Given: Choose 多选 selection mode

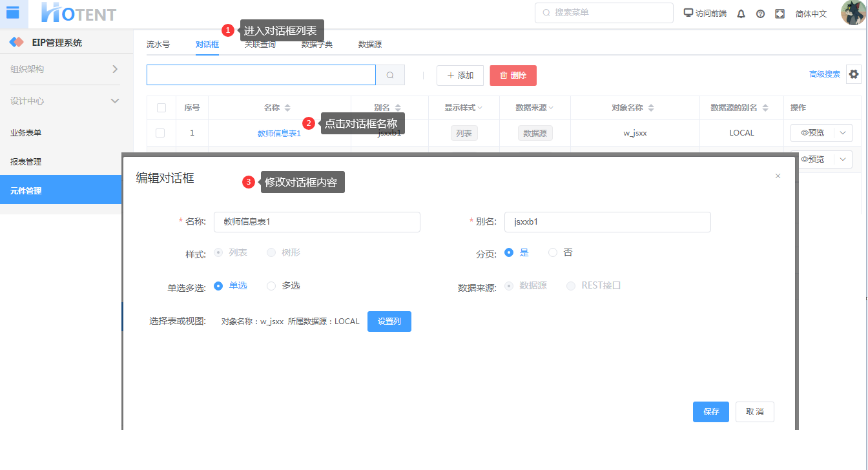Looking at the screenshot, I should [271, 285].
